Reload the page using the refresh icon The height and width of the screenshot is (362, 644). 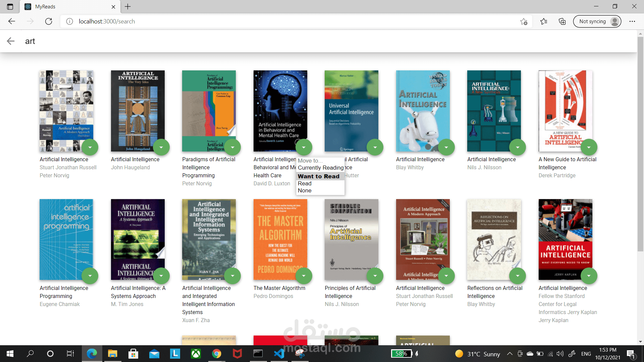coord(49,21)
